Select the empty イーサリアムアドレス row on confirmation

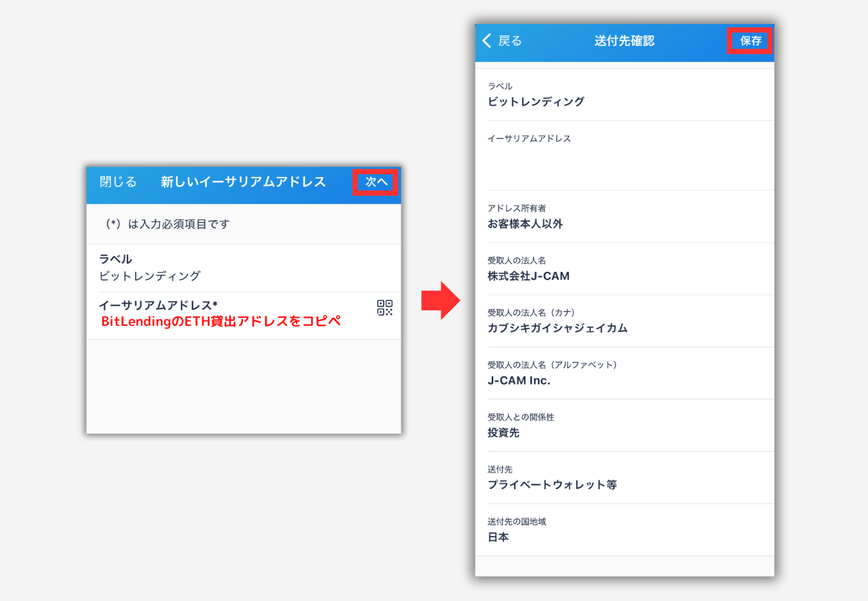pyautogui.click(x=624, y=156)
